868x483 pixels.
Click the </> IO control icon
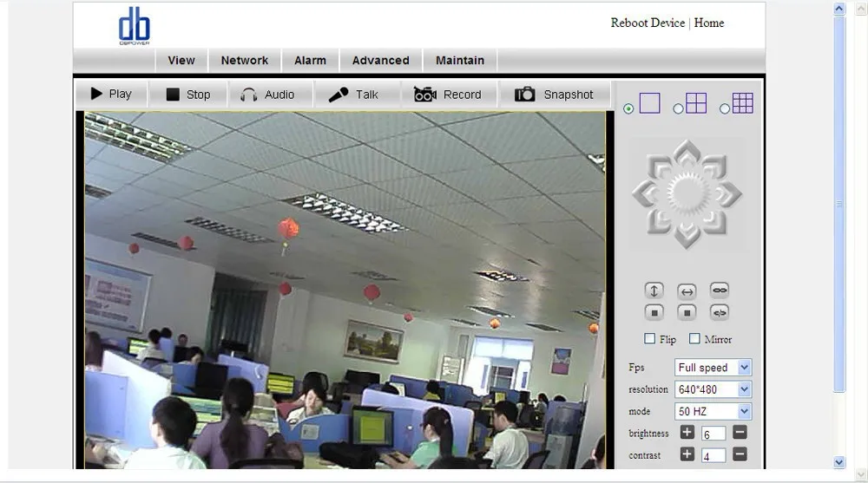click(x=720, y=312)
